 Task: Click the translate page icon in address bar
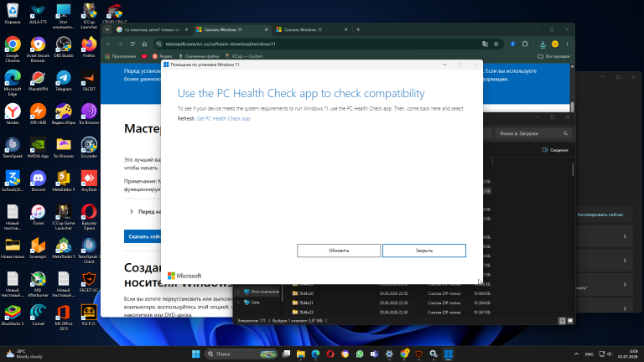pyautogui.click(x=485, y=44)
